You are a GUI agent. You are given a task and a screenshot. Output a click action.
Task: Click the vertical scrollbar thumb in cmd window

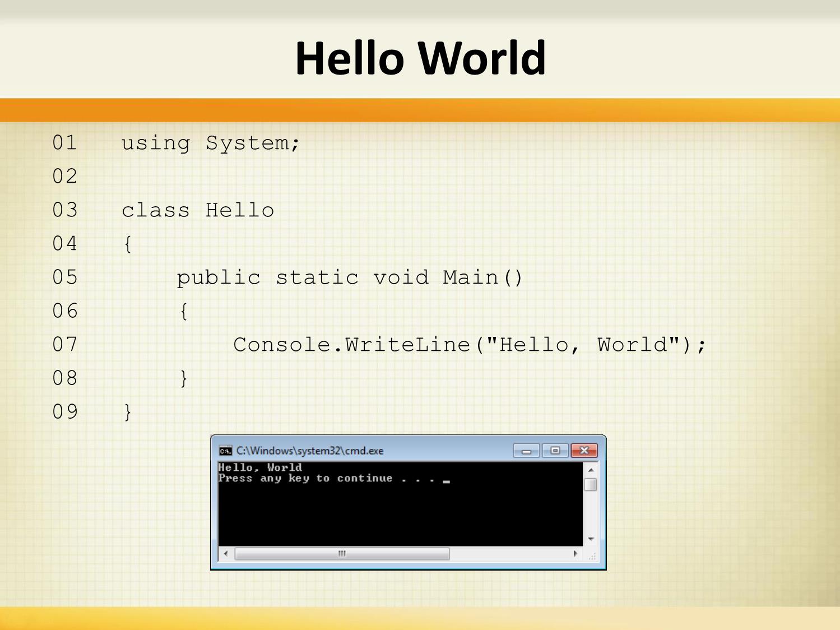coord(591,484)
